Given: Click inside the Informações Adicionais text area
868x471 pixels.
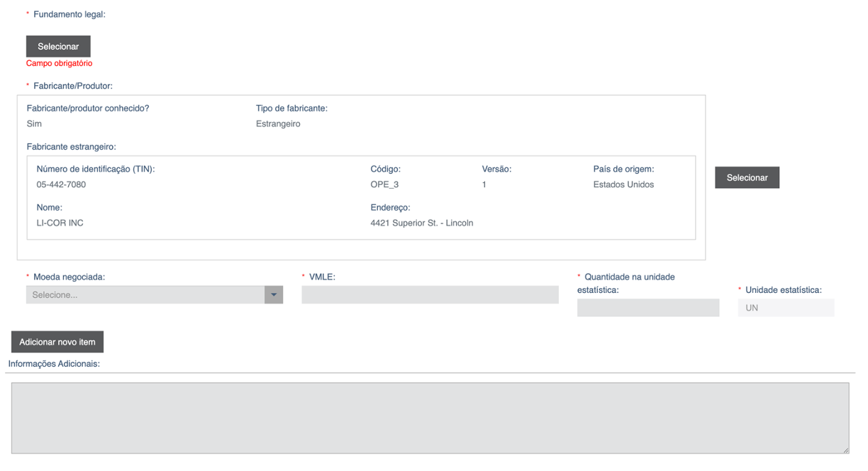Looking at the screenshot, I should point(430,418).
